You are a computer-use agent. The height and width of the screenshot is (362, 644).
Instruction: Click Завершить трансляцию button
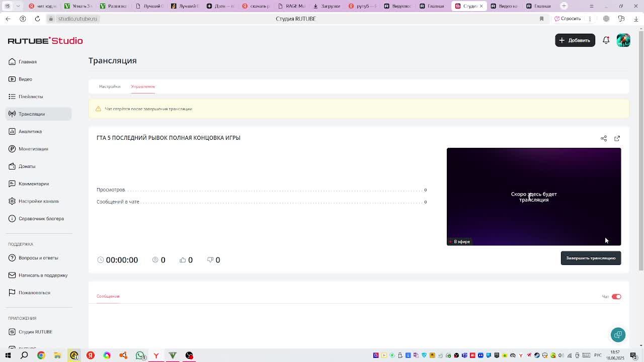click(591, 258)
